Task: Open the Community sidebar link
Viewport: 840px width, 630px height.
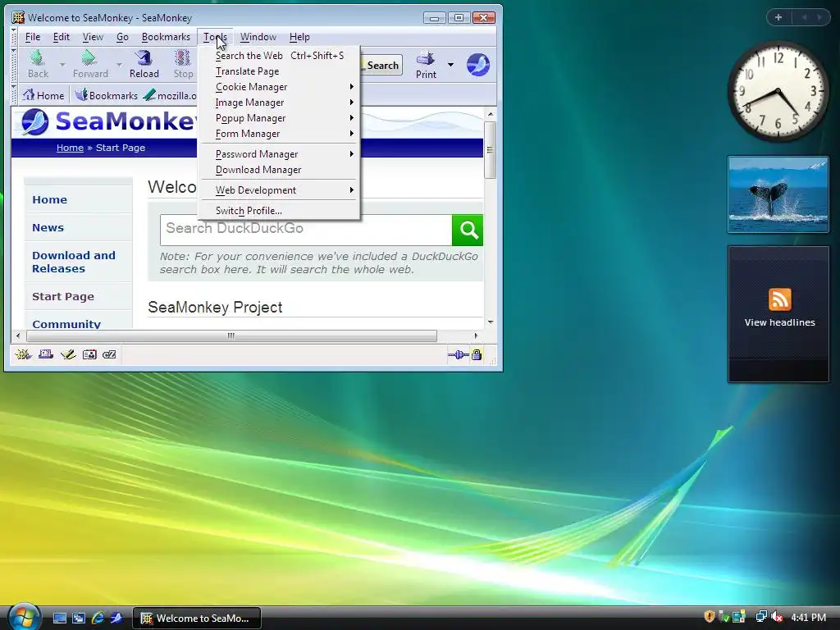Action: coord(66,323)
